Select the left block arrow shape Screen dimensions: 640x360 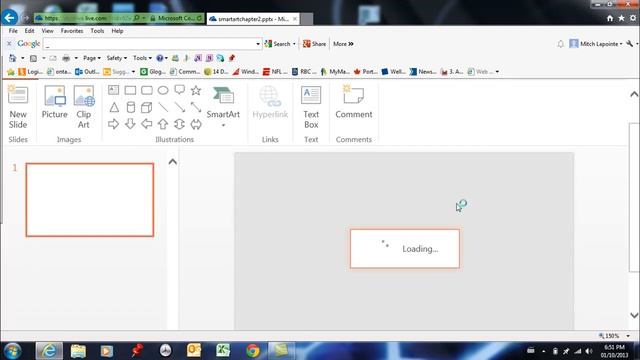147,124
